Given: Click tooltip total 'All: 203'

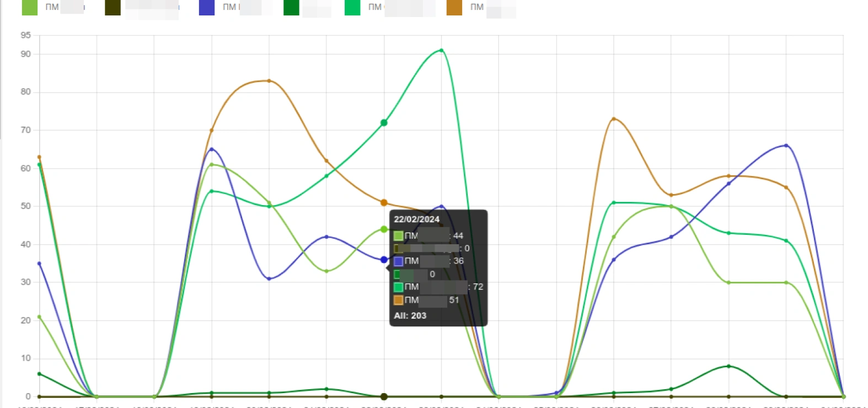Looking at the screenshot, I should tap(410, 316).
